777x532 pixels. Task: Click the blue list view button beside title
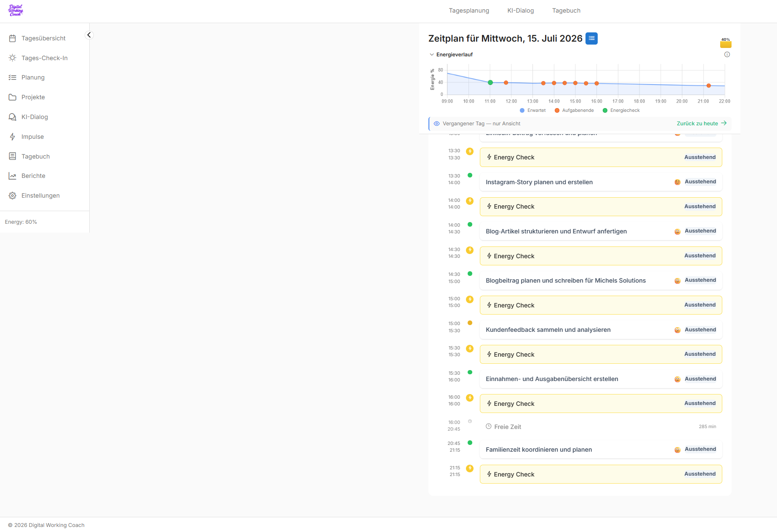(x=591, y=38)
